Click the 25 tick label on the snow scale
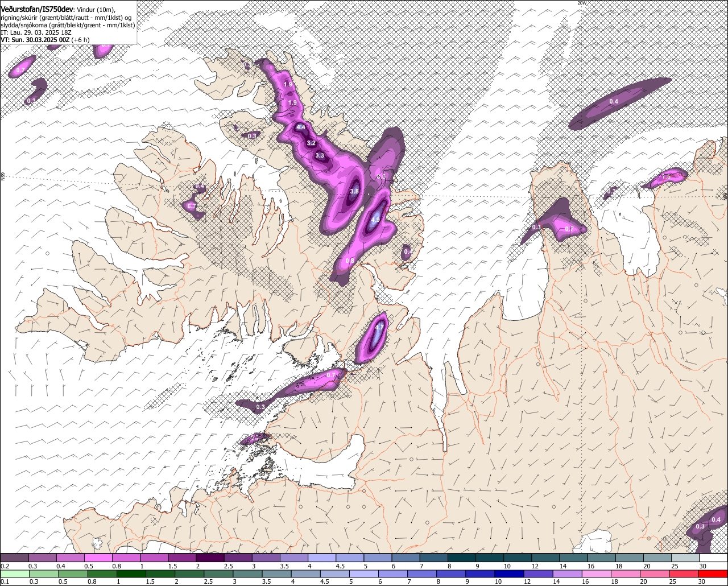This screenshot has height=586, width=728. pos(675,566)
